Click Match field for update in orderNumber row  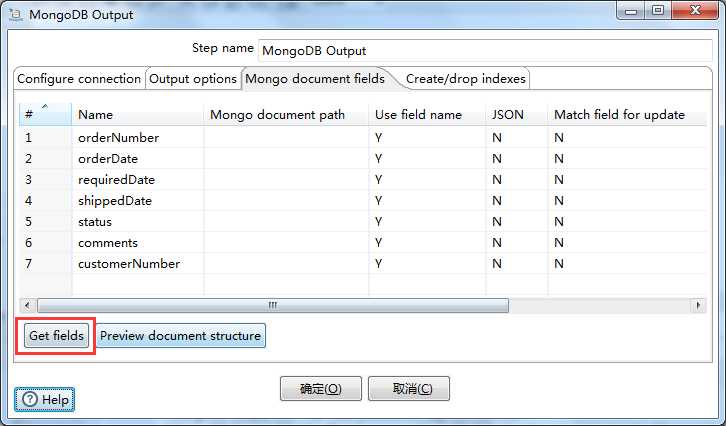click(627, 138)
